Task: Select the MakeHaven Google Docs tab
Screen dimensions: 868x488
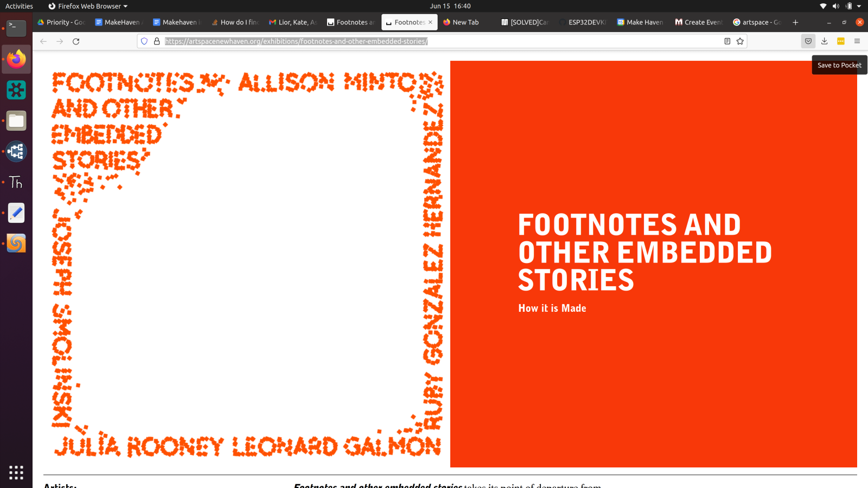Action: (x=118, y=22)
